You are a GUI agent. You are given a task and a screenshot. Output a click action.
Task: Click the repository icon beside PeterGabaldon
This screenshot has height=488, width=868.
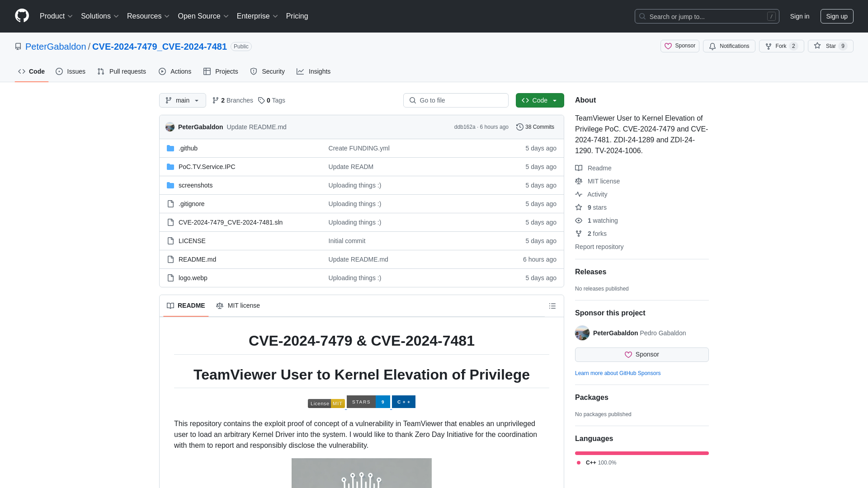pyautogui.click(x=18, y=47)
